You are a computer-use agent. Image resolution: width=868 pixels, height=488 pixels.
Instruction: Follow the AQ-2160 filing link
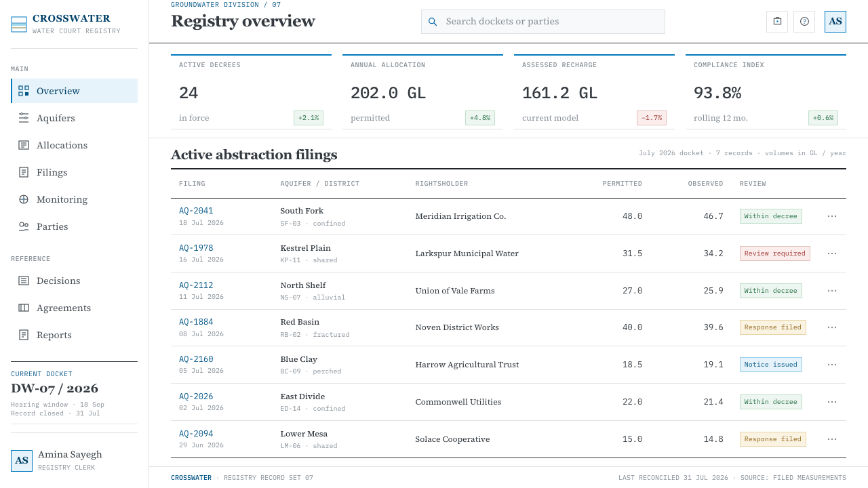pyautogui.click(x=196, y=359)
